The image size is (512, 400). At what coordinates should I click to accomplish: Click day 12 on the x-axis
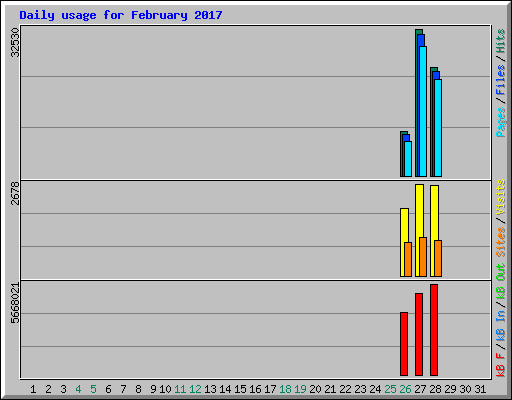[x=195, y=389]
